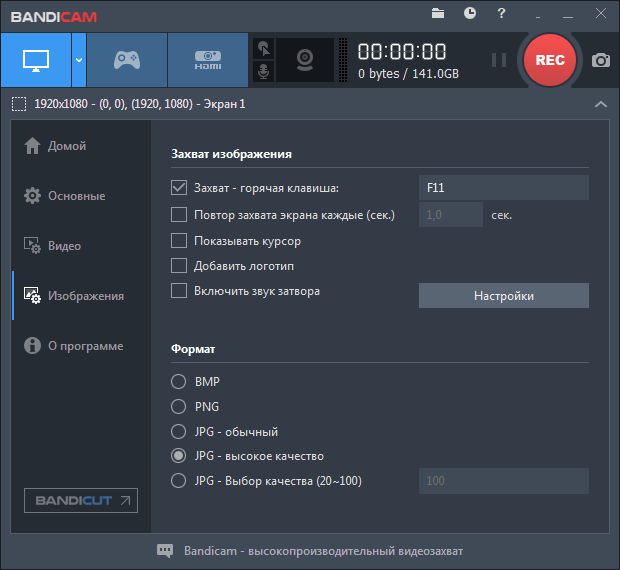Open the output folder icon
Screen dimensions: 620x570
click(438, 13)
